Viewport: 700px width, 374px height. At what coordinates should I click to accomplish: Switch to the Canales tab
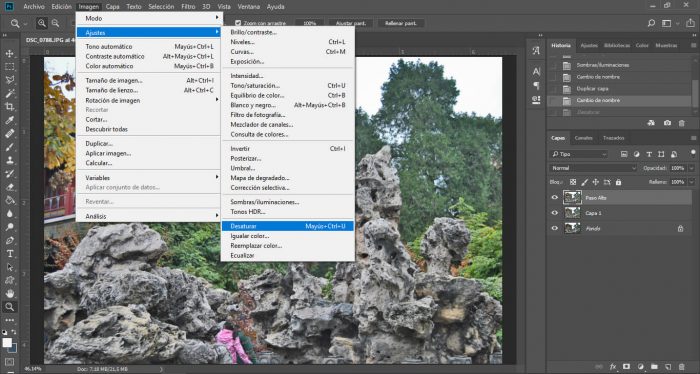(583, 138)
